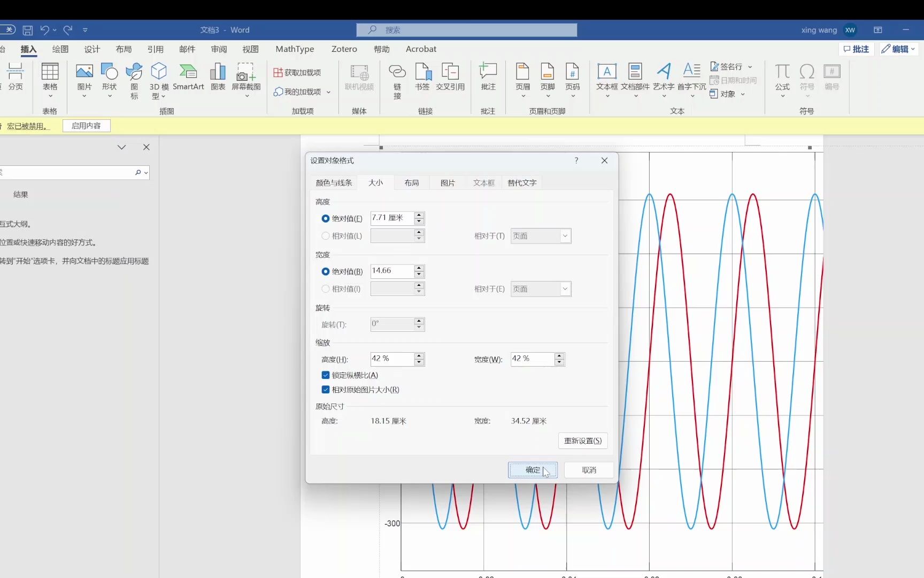Increase the absolute height value spinner
The image size is (924, 578).
[x=419, y=215]
